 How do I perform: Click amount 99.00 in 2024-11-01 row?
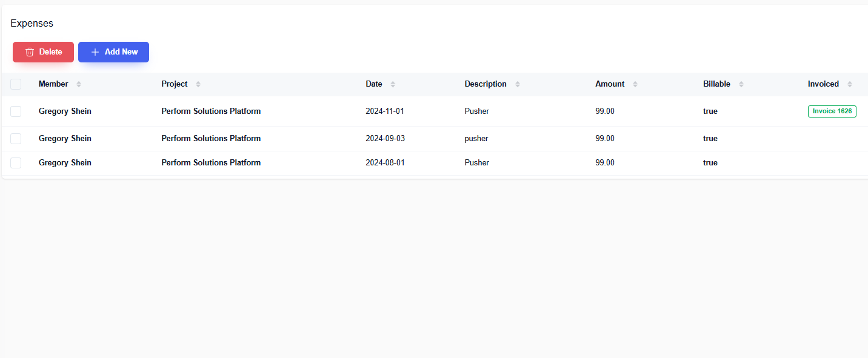605,111
